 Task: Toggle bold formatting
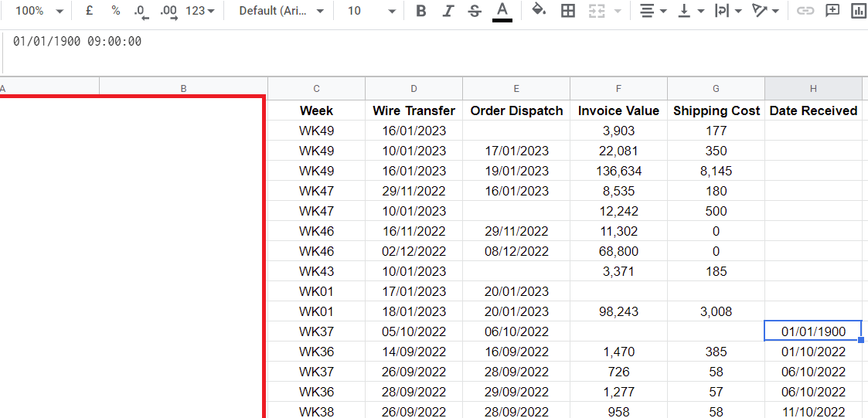pyautogui.click(x=420, y=11)
